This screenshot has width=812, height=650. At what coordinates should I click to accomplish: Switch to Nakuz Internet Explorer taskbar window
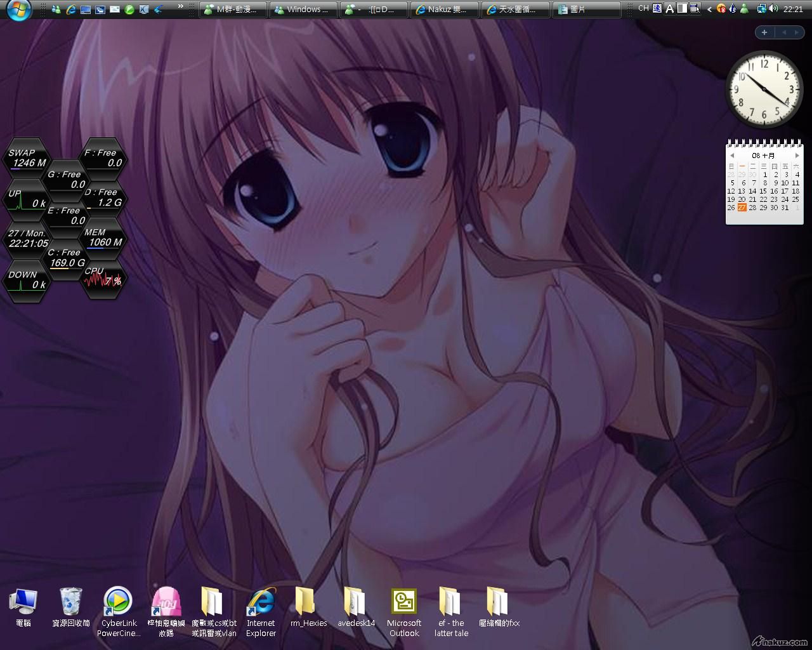pos(443,10)
